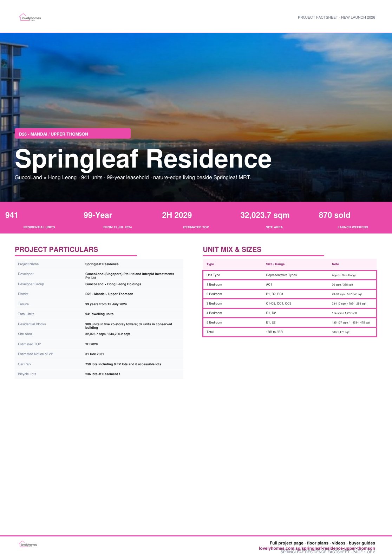The width and height of the screenshot is (392, 555).
Task: Click PROJECT FACTSHEET · NEW LAUNCH 2026 header text
Action: click(x=337, y=17)
